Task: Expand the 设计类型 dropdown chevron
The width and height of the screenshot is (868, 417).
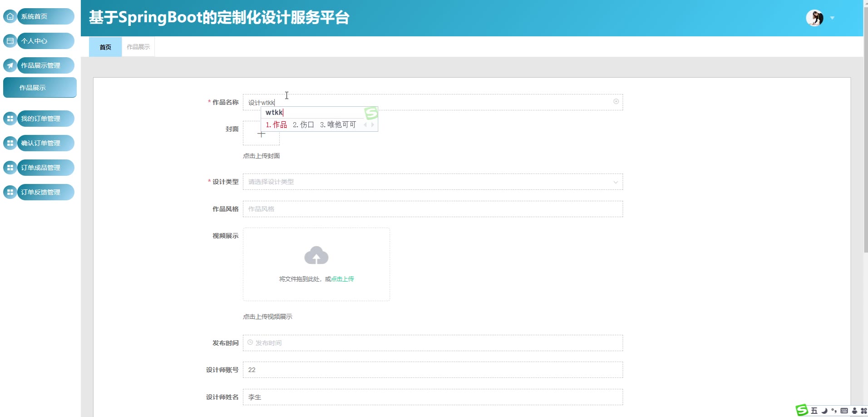Action: point(616,182)
